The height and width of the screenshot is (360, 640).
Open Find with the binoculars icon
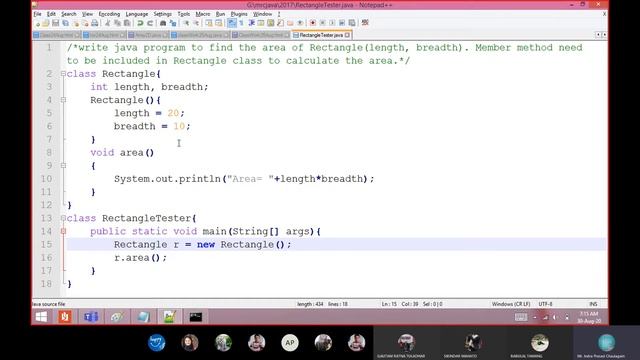pos(163,23)
